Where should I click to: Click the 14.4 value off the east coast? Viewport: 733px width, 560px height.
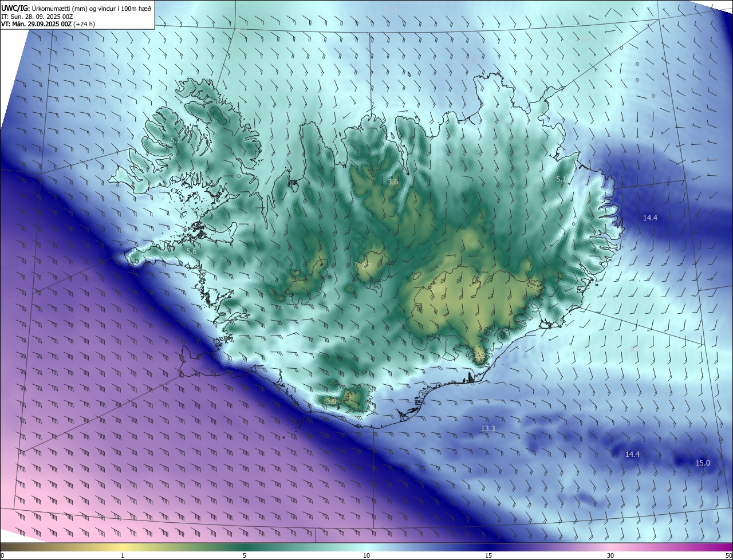point(650,218)
